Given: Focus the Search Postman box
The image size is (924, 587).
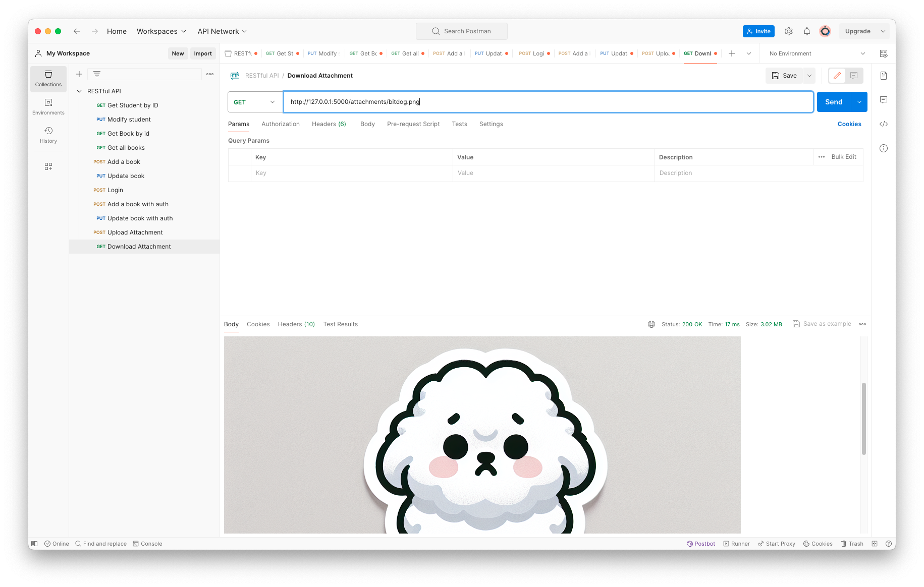Looking at the screenshot, I should point(462,31).
